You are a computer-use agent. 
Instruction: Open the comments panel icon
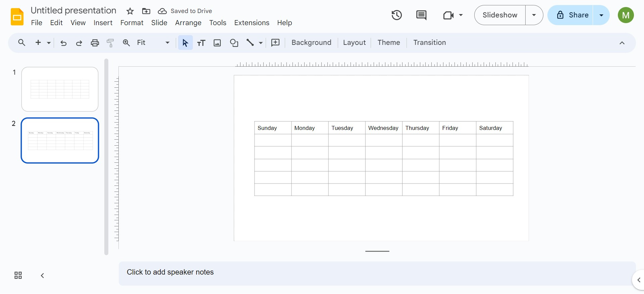[421, 15]
